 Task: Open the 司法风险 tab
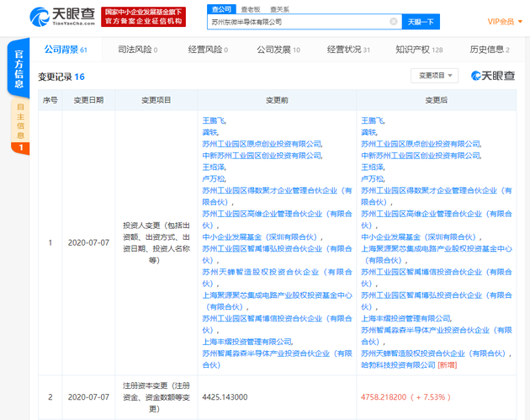[x=137, y=50]
